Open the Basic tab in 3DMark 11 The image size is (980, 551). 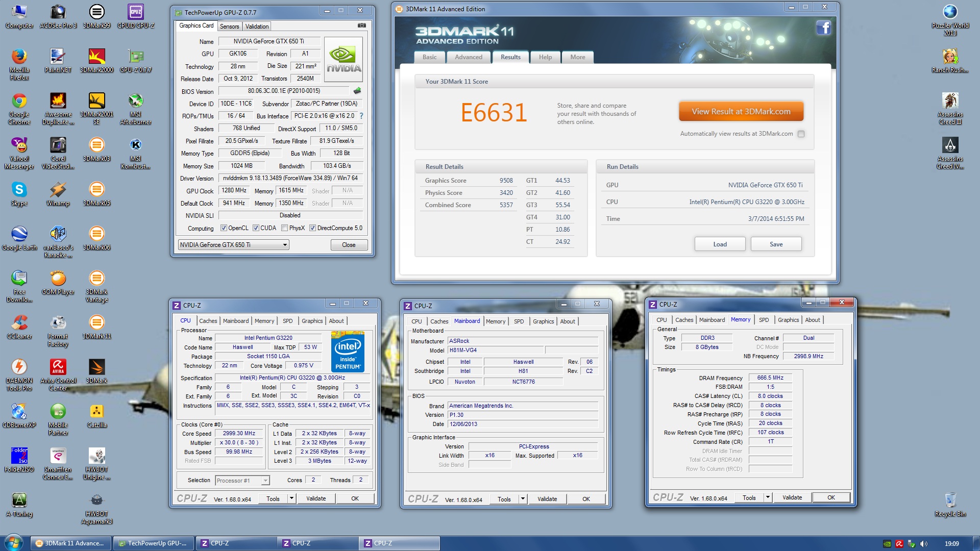429,57
